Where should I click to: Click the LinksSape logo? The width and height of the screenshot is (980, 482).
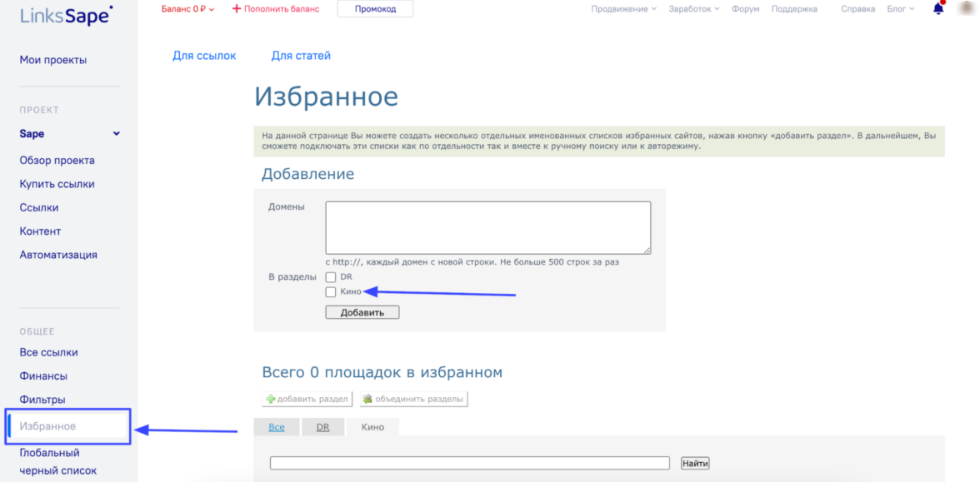point(67,14)
